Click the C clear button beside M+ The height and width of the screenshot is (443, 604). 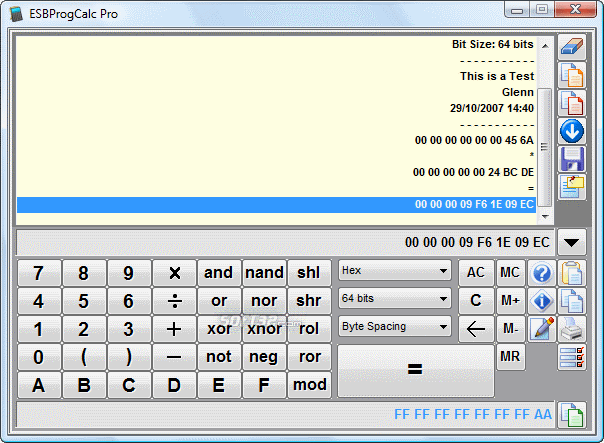coord(476,301)
